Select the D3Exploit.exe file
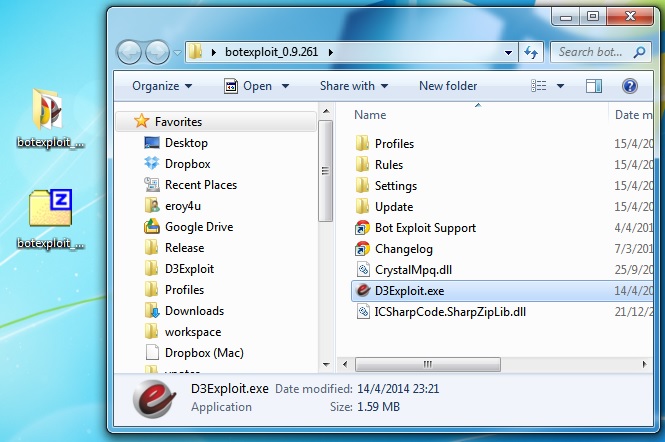 (x=502, y=291)
